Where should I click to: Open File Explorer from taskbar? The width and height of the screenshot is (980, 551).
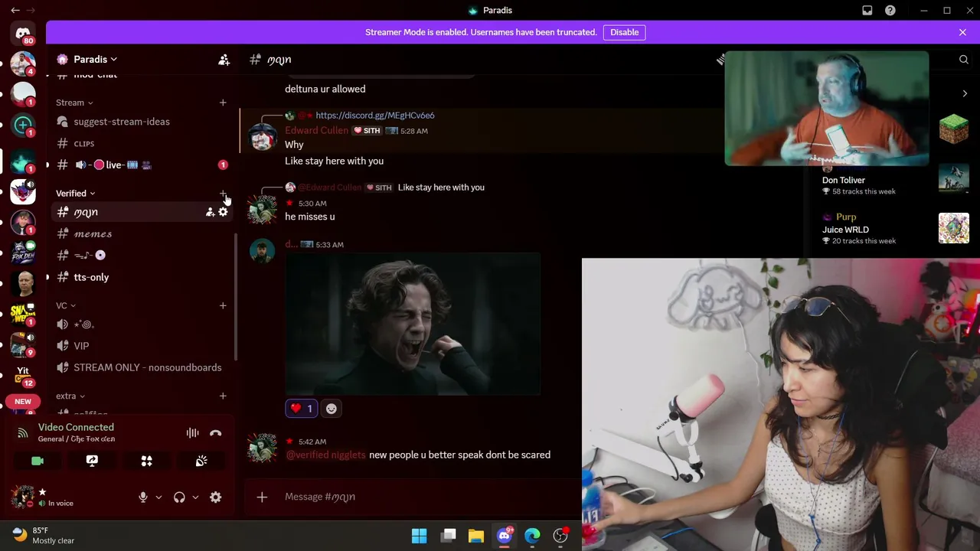(476, 536)
